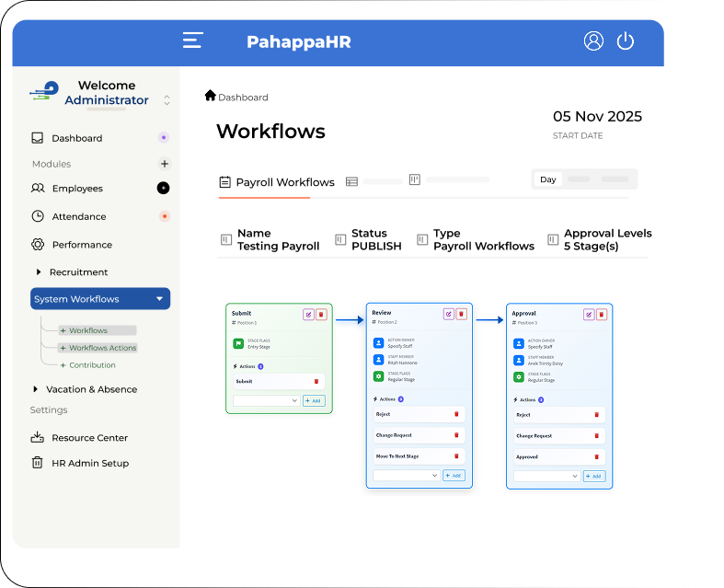Expand the Vacation & Absence section
Viewport: 724px width, 588px height.
(x=36, y=389)
